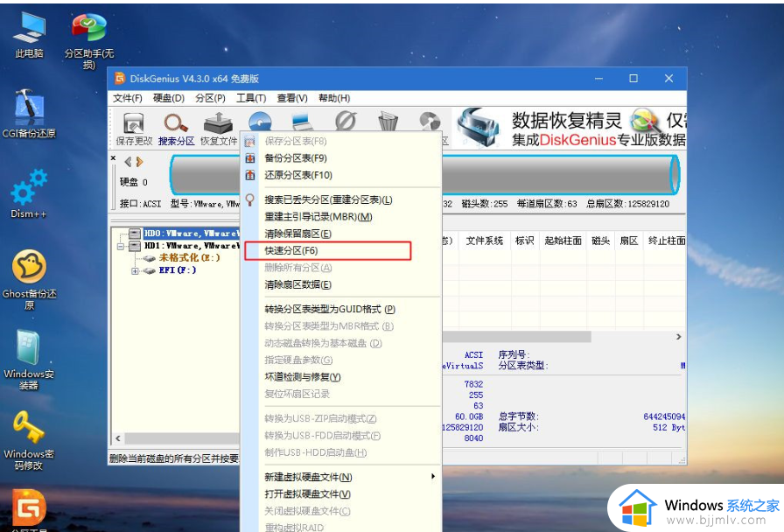Click the 文件系统 column header
The height and width of the screenshot is (532, 784).
click(484, 241)
